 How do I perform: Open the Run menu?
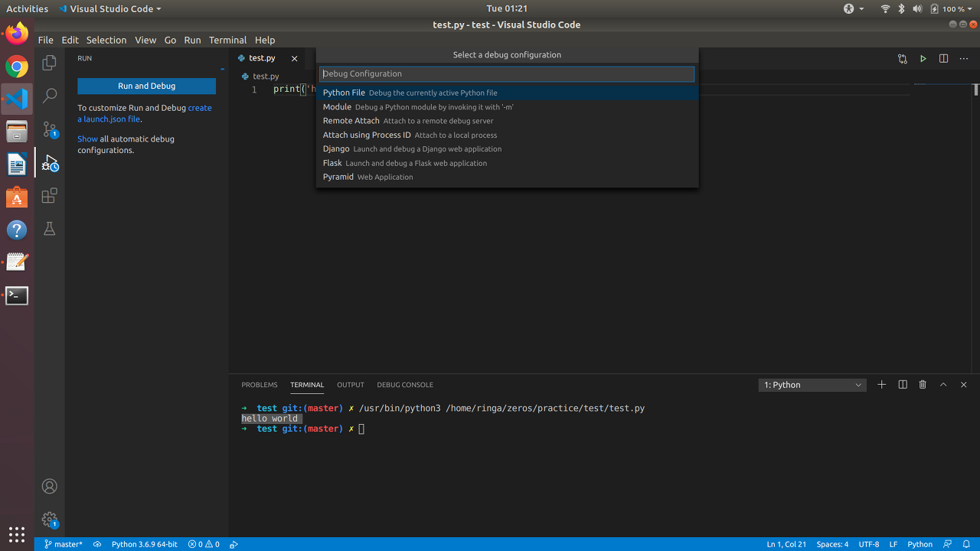192,40
